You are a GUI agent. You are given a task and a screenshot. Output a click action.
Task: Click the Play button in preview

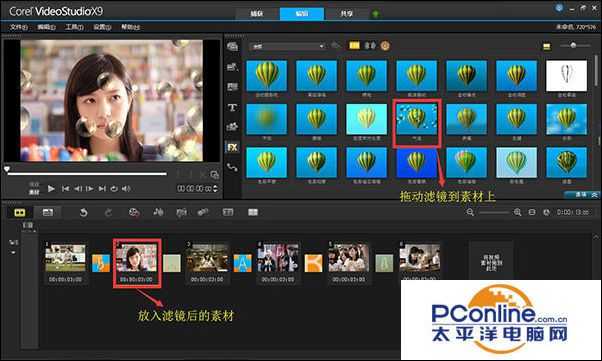(51, 189)
